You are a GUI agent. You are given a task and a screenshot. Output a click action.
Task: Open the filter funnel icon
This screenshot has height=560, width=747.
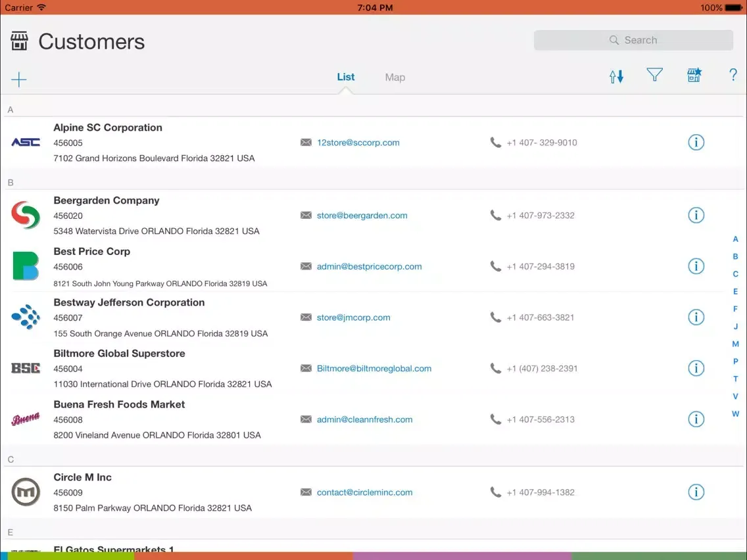654,75
